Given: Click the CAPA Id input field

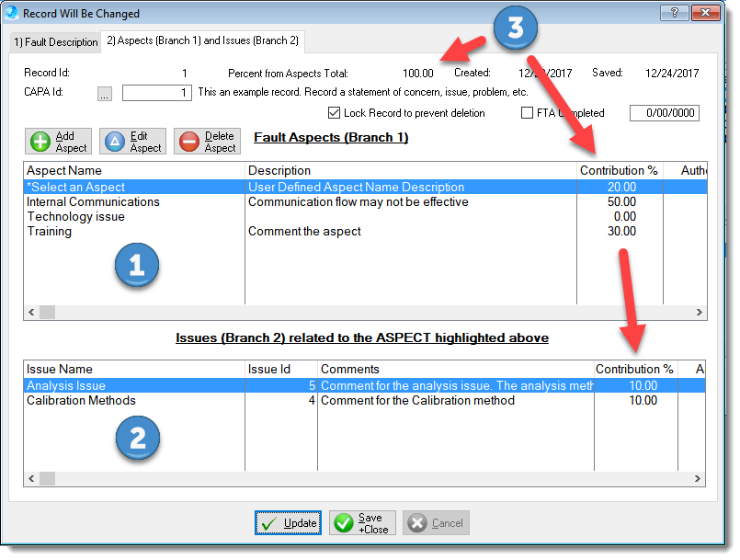Looking at the screenshot, I should click(x=157, y=93).
